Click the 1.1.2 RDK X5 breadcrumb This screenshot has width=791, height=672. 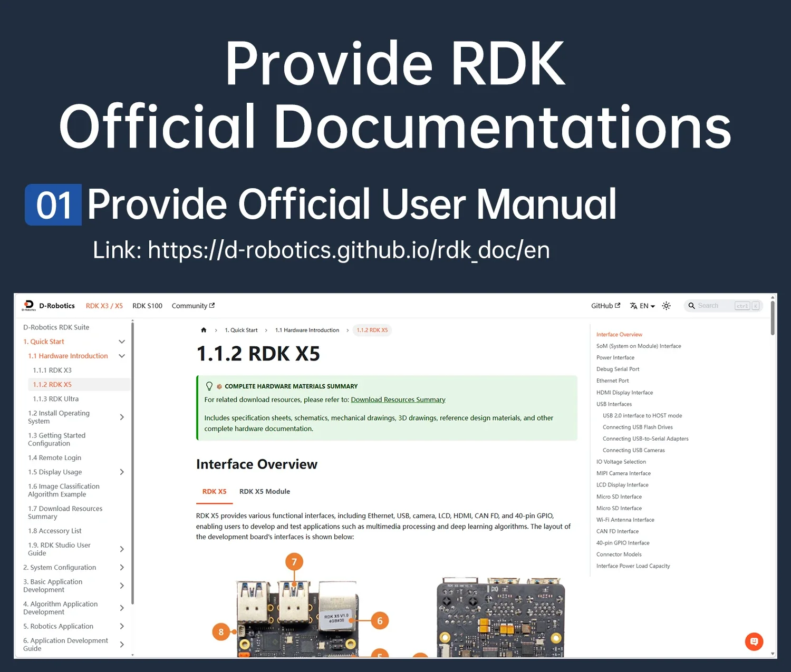click(372, 330)
